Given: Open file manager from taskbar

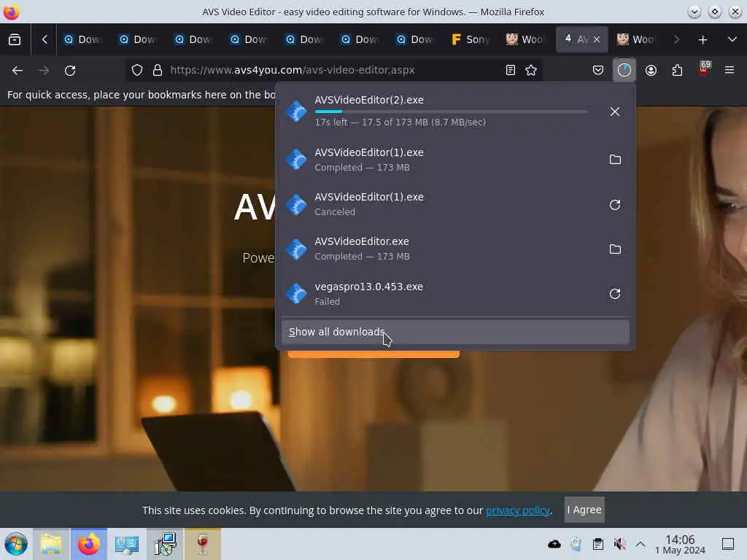Looking at the screenshot, I should pyautogui.click(x=52, y=544).
